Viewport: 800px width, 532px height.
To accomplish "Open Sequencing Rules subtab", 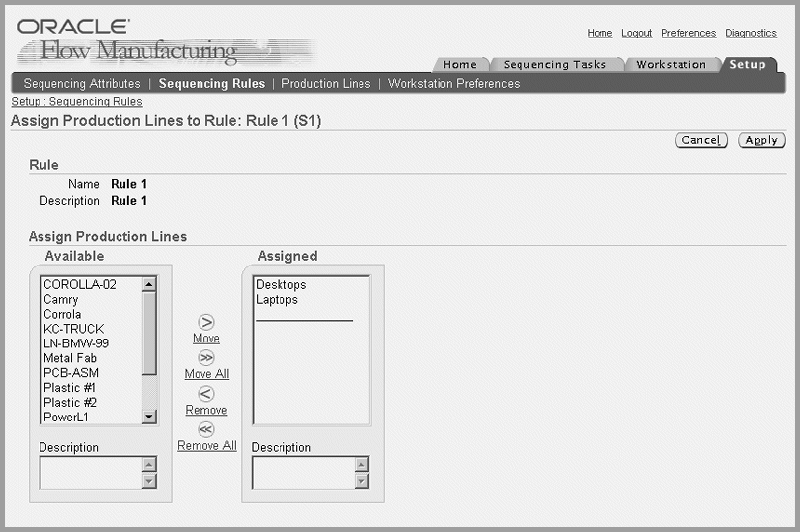I will [x=211, y=83].
